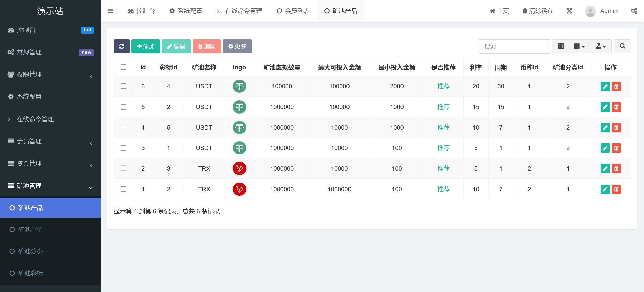644x292 pixels.
Task: Toggle the table card view icon
Action: 560,46
